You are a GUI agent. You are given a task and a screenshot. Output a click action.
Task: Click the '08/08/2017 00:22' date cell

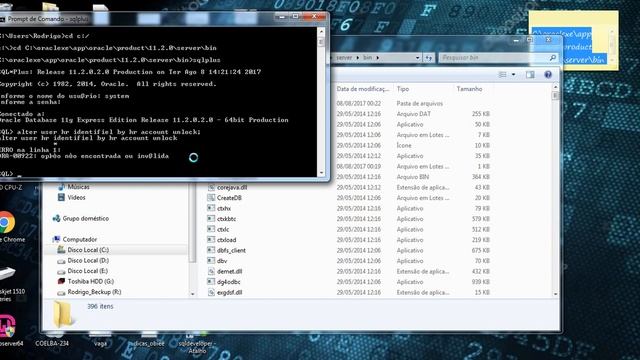(x=359, y=104)
